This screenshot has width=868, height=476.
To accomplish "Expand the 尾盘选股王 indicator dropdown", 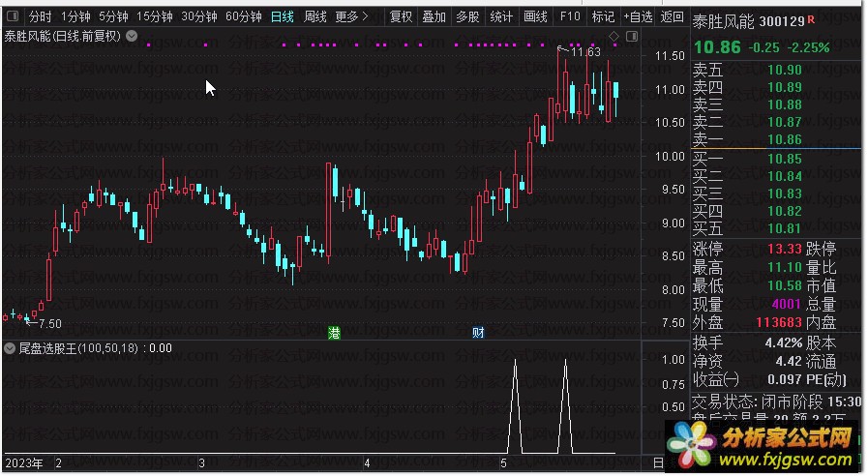I will point(10,348).
